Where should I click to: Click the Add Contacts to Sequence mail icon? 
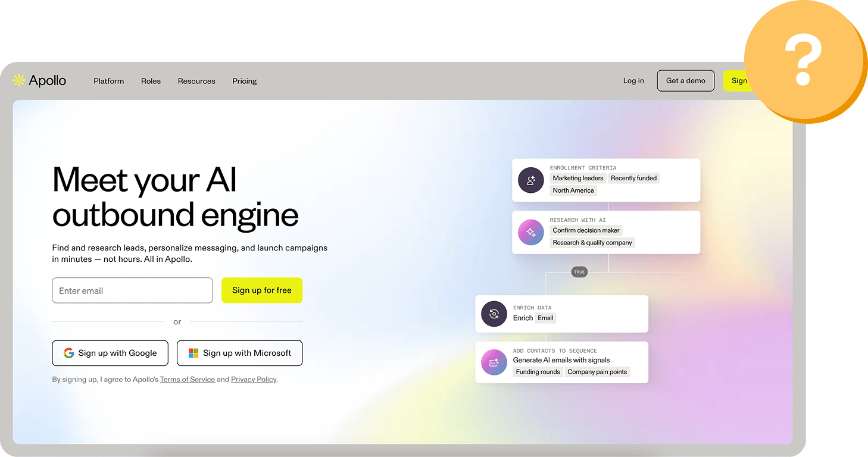pyautogui.click(x=494, y=362)
